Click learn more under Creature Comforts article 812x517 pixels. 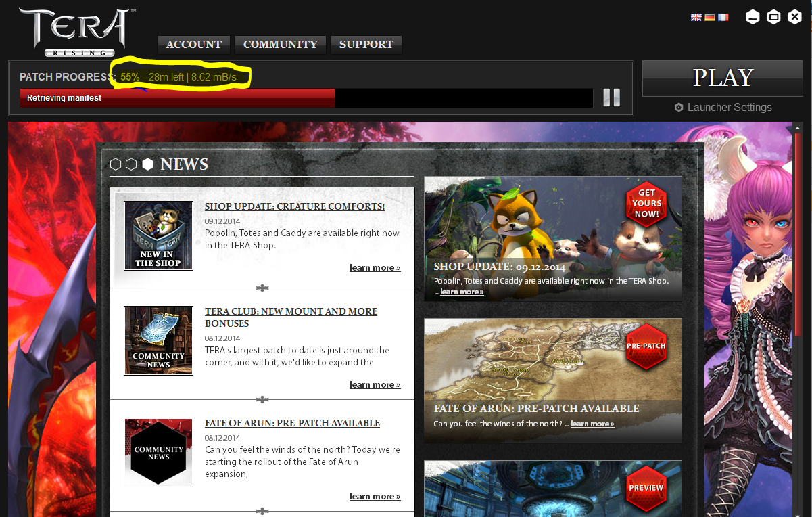click(x=375, y=268)
